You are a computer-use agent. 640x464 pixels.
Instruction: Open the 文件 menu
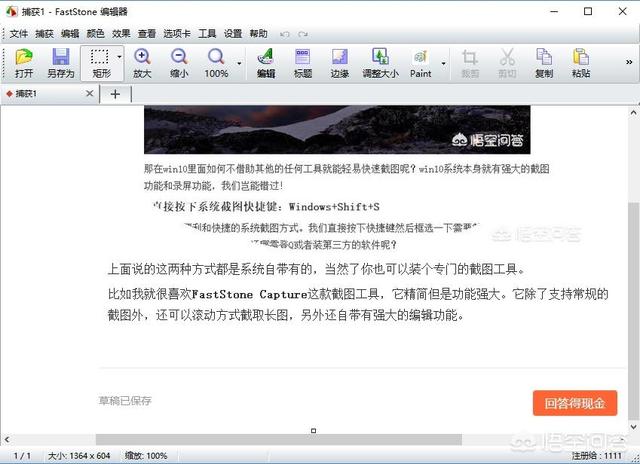19,34
